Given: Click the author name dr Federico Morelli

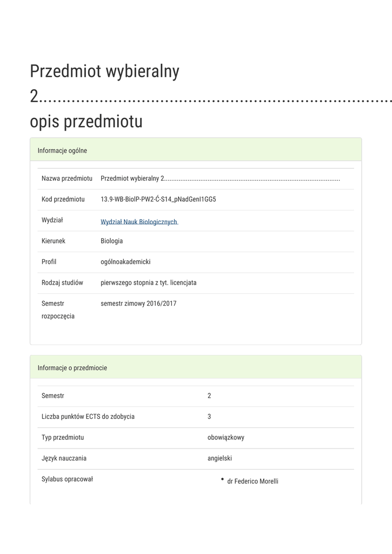Looking at the screenshot, I should point(253,481).
